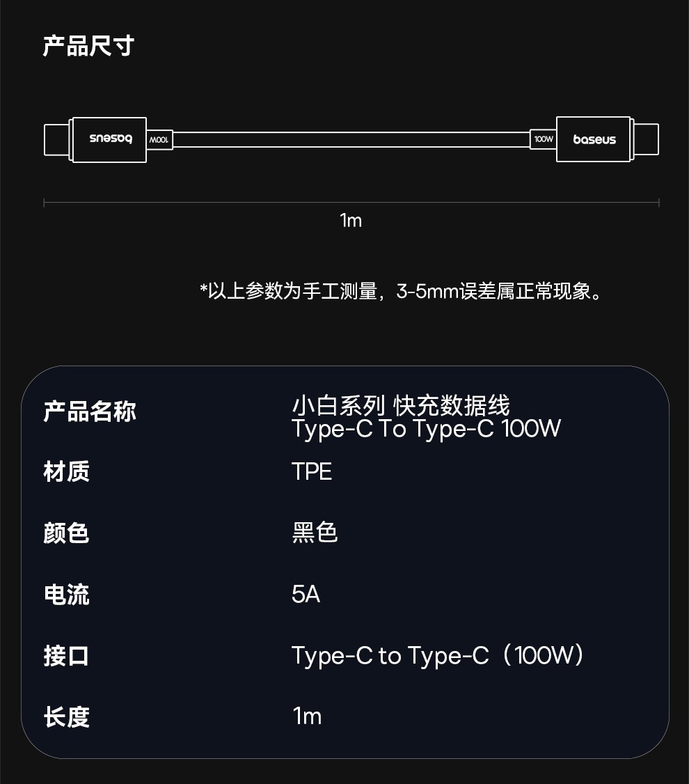
Task: Click the mirrored baseus logo on the left connector
Action: (x=111, y=139)
